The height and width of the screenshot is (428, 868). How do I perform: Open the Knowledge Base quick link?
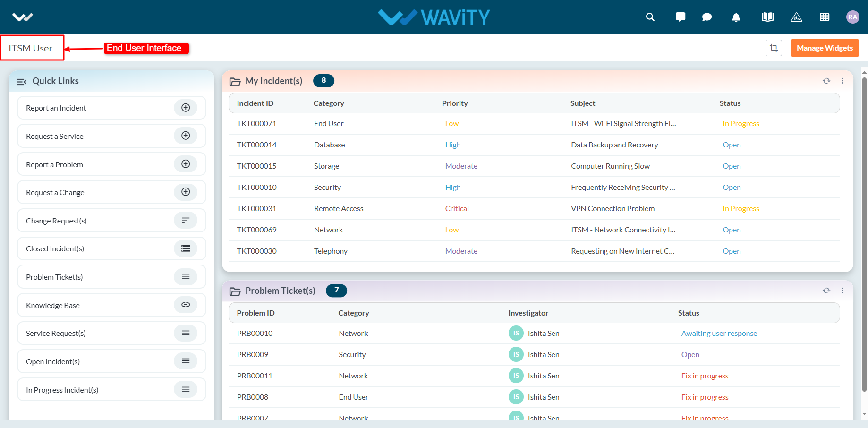click(x=111, y=305)
